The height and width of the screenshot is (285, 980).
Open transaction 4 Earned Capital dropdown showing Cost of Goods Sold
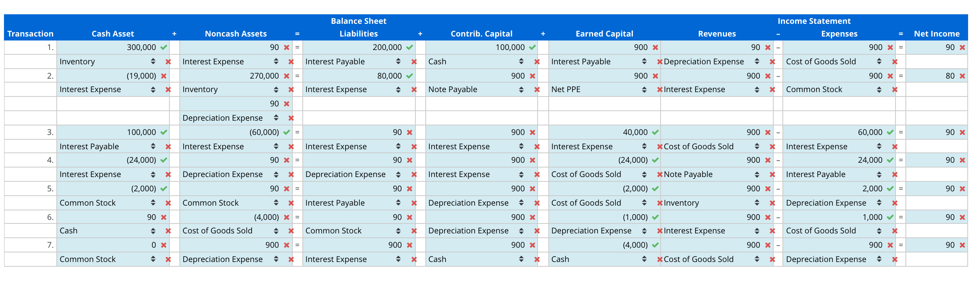[x=600, y=174]
